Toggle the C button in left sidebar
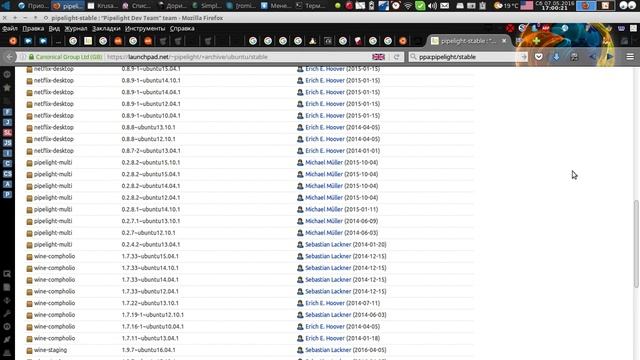 click(x=7, y=163)
